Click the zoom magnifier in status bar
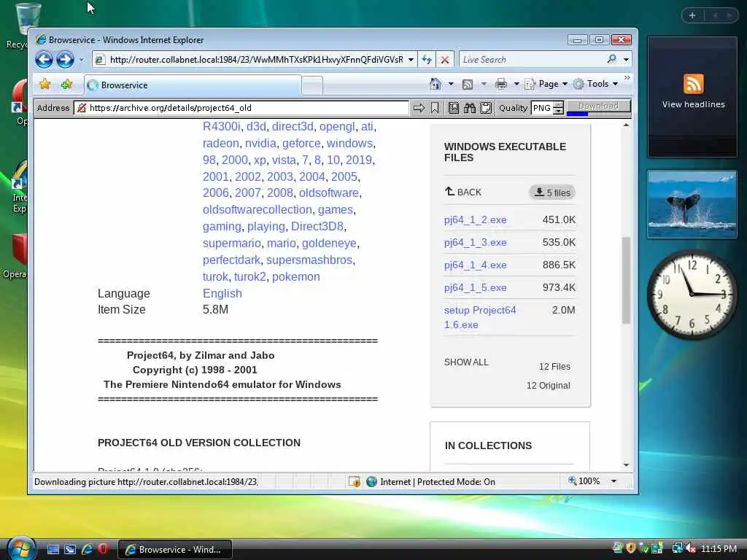 572,481
